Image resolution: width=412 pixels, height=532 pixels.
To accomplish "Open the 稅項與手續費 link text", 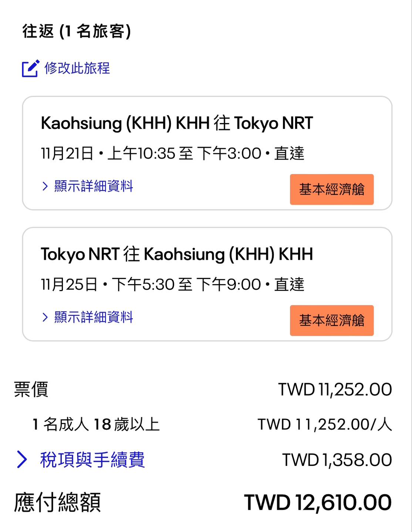I will coord(92,460).
